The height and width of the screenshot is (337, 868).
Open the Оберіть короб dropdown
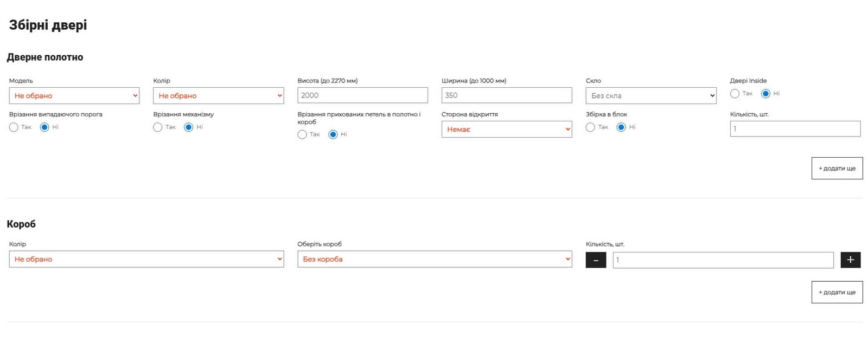pos(434,260)
